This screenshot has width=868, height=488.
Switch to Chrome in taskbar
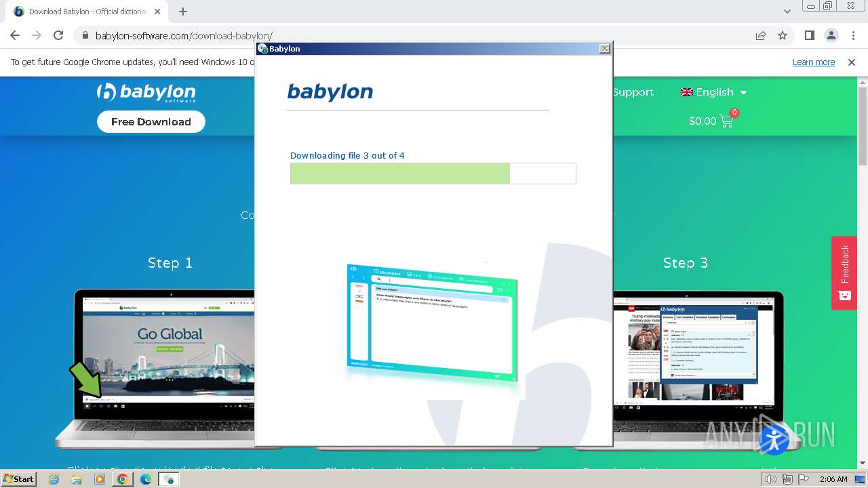pos(122,479)
